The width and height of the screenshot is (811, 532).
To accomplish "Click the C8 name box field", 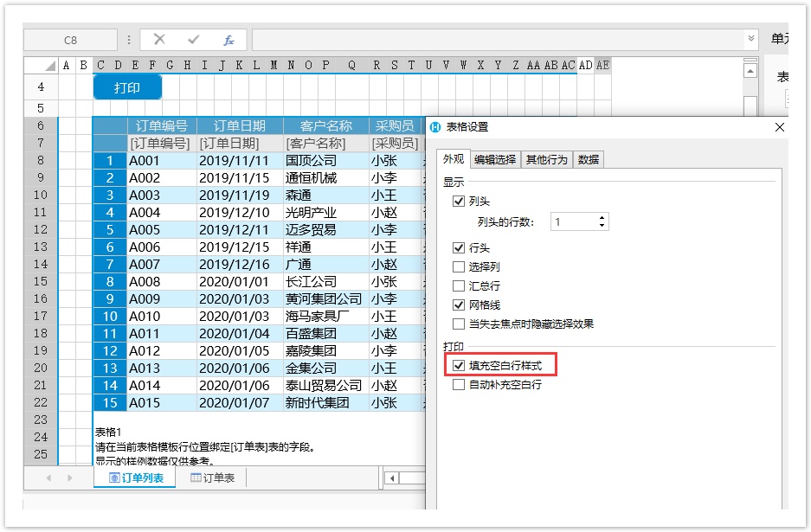I will 70,40.
